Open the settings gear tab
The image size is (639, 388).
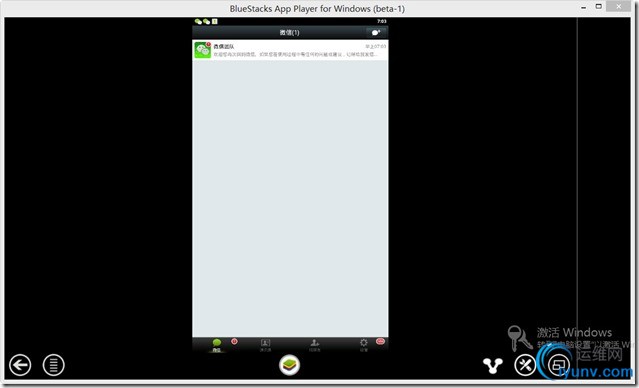coord(364,345)
